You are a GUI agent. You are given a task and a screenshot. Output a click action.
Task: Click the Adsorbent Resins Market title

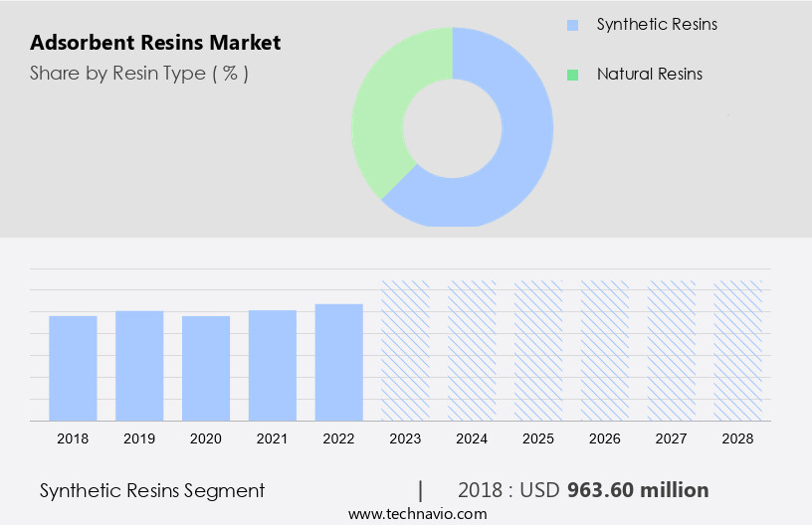[155, 43]
